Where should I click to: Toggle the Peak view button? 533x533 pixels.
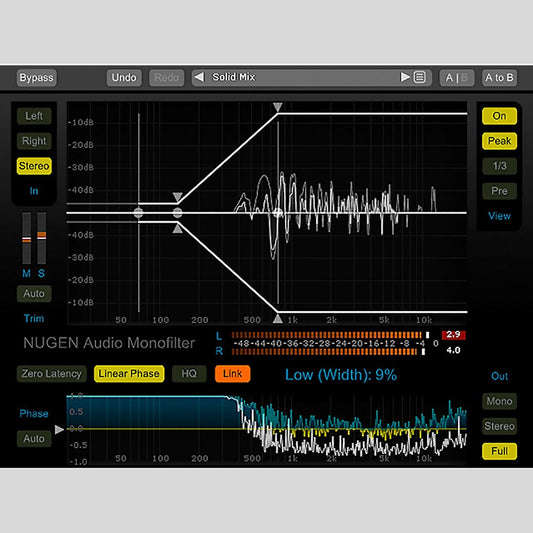499,141
